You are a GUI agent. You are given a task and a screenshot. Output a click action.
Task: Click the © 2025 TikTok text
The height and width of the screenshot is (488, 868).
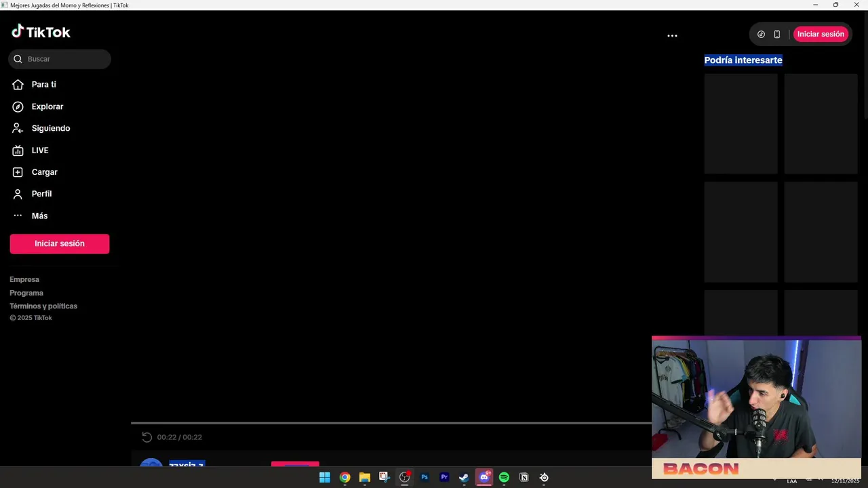(x=31, y=318)
